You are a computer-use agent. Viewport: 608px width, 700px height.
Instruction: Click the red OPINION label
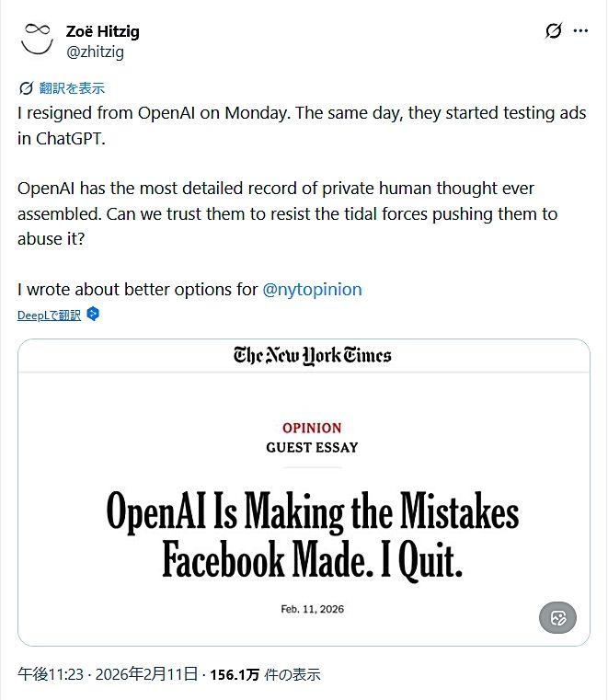312,428
